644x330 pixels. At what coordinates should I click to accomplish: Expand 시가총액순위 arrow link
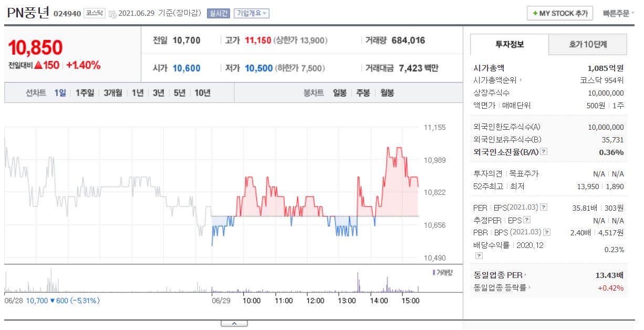point(521,80)
